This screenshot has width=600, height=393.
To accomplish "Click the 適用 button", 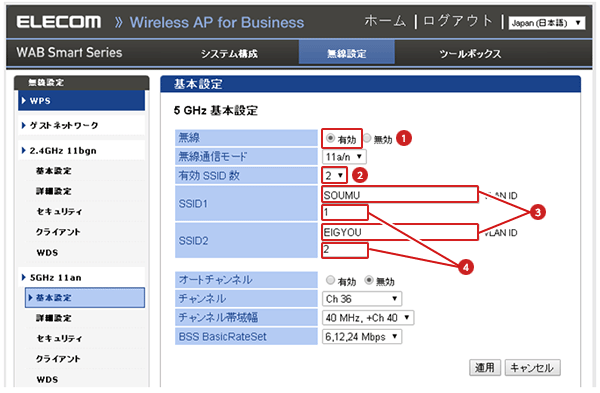I will (485, 368).
